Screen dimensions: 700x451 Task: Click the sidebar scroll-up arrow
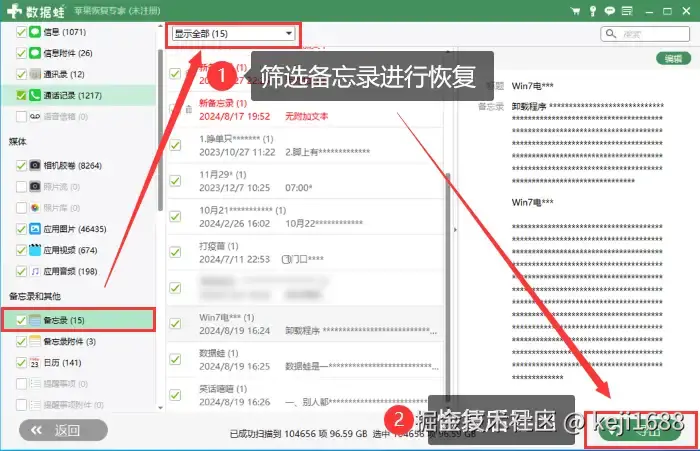click(161, 27)
